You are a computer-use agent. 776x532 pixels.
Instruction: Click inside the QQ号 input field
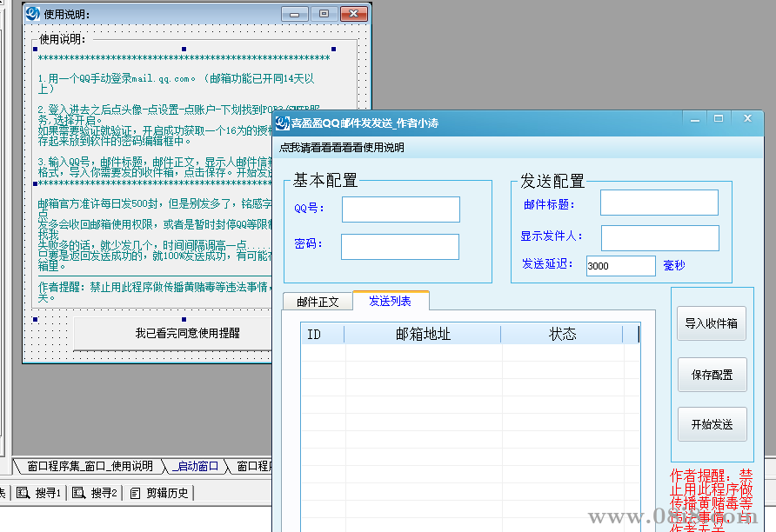pos(400,209)
